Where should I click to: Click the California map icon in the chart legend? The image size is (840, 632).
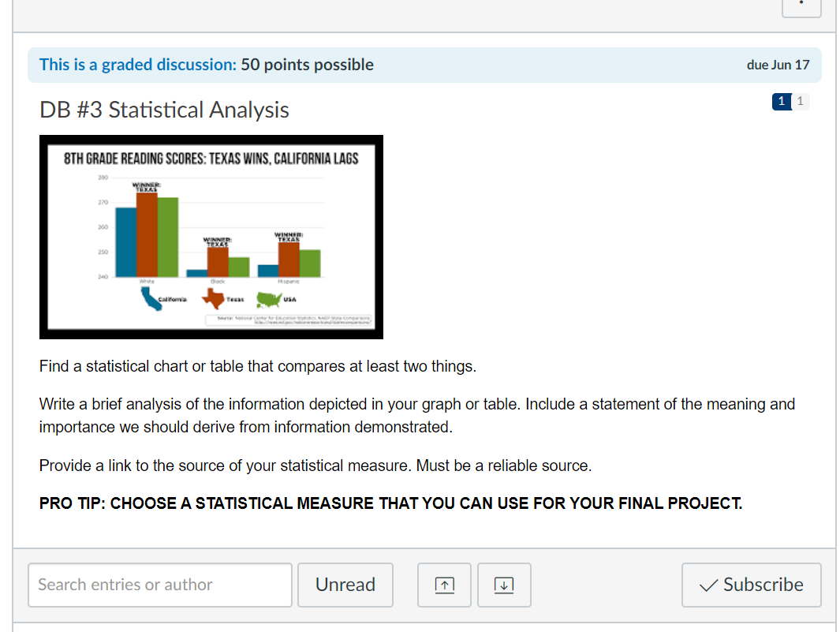(150, 298)
